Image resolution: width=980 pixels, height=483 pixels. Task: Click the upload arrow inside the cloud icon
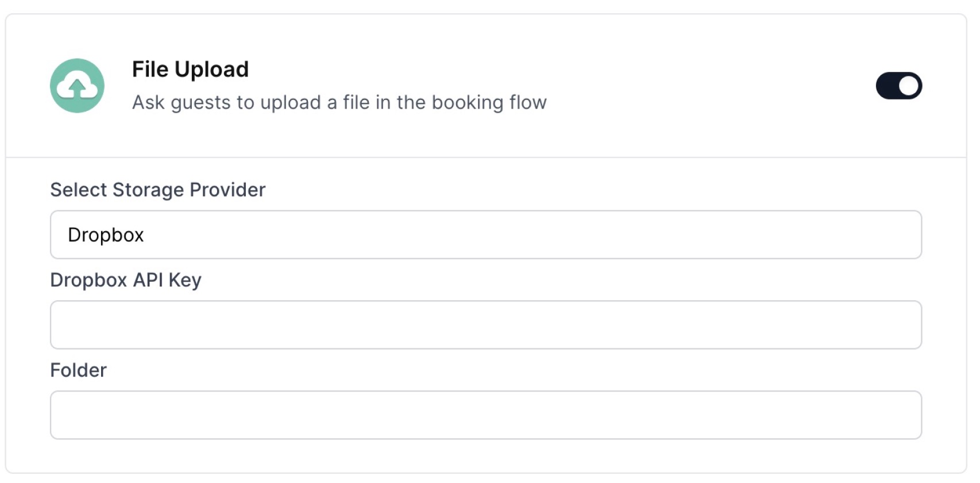tap(77, 89)
